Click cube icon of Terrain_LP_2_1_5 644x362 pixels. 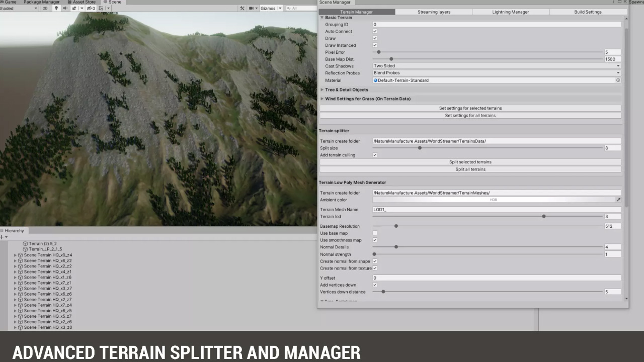coord(25,249)
